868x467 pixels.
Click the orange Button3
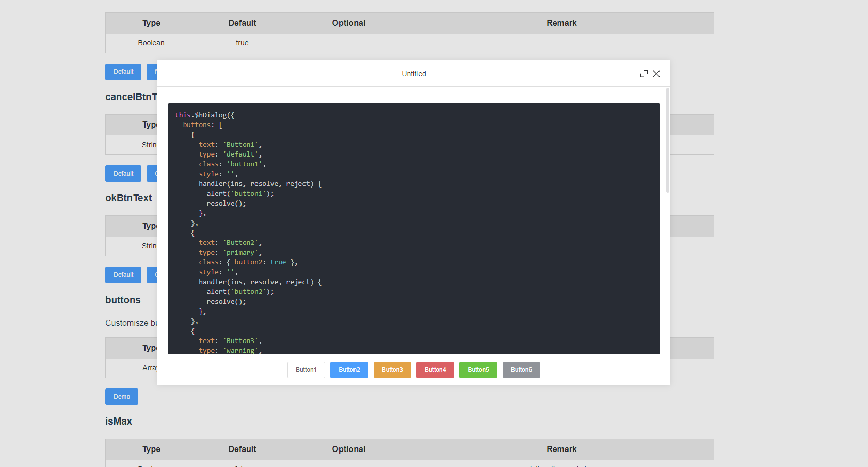point(392,370)
